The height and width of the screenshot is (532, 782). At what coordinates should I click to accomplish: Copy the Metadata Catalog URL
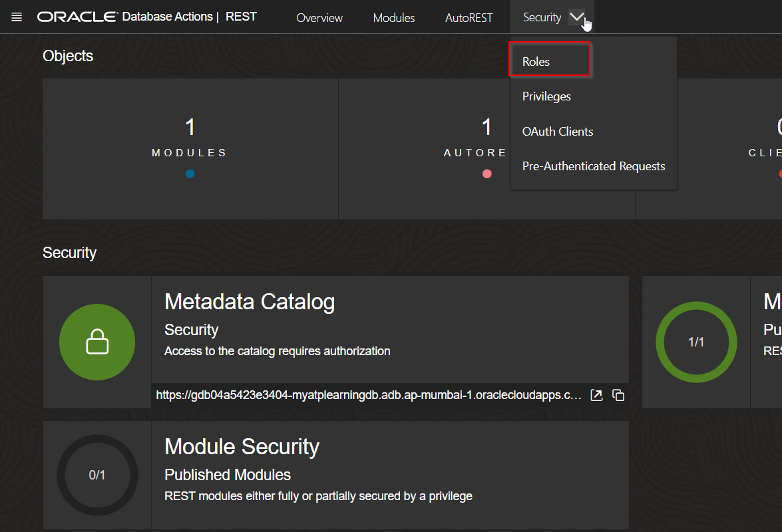(x=618, y=394)
